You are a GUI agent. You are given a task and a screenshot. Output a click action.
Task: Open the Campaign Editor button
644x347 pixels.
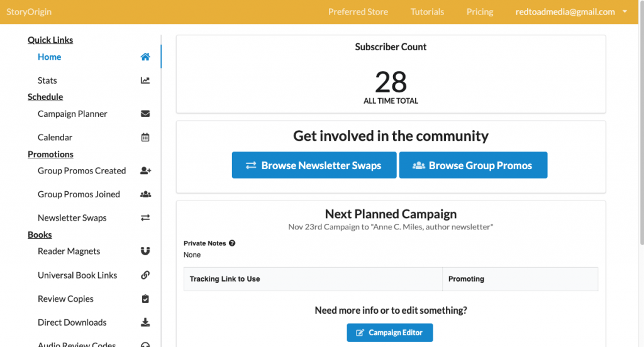390,333
